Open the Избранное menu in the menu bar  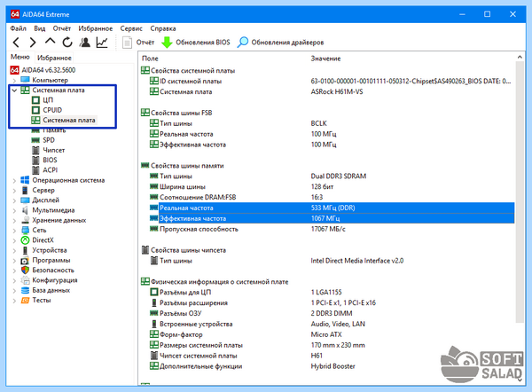point(96,28)
